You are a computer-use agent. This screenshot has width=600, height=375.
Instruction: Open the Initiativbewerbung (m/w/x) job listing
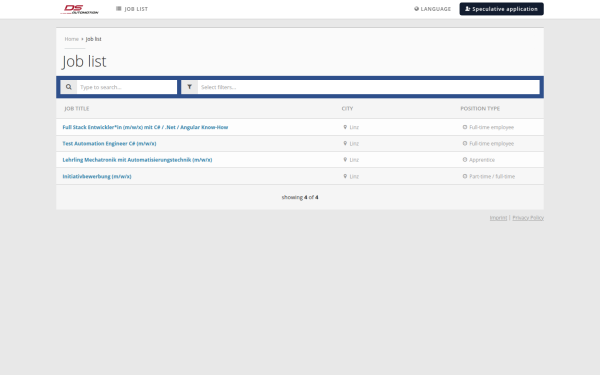(x=97, y=176)
